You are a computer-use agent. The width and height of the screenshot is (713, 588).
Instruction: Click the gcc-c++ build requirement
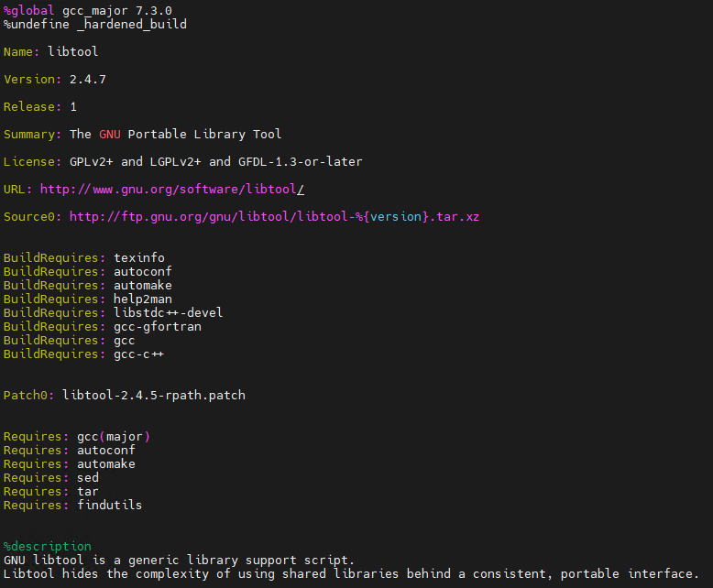coord(138,354)
